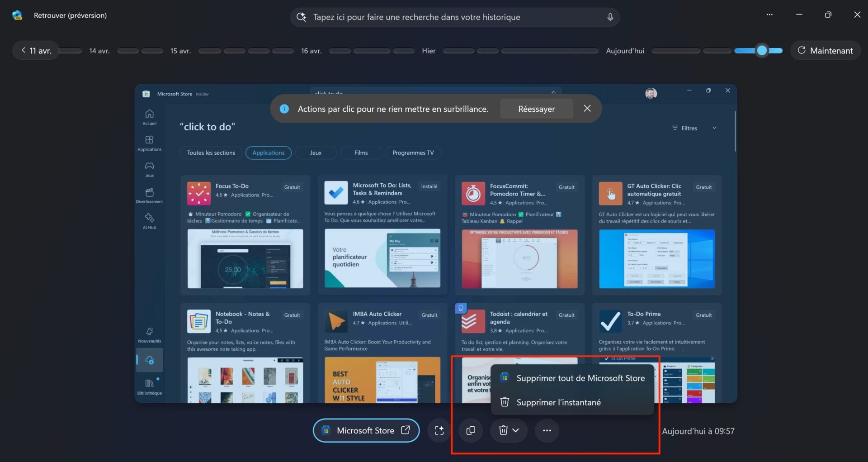Open Bibliothèque in Store sidebar

point(149,387)
